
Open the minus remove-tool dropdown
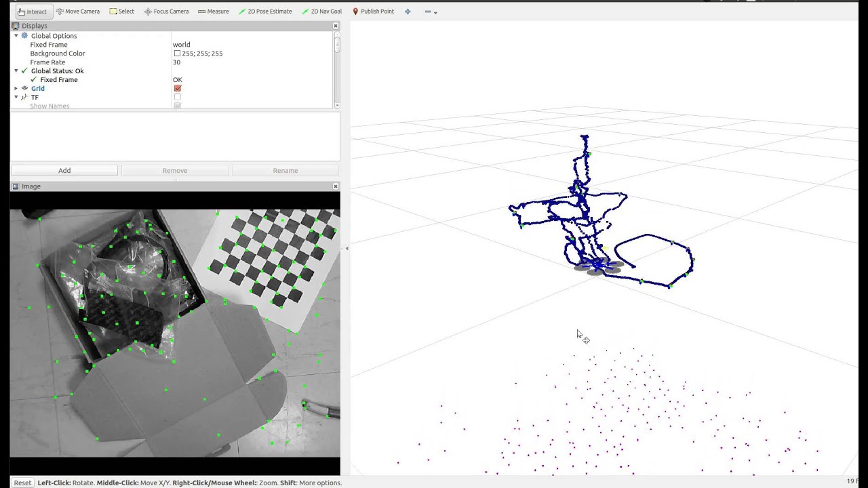(x=431, y=12)
